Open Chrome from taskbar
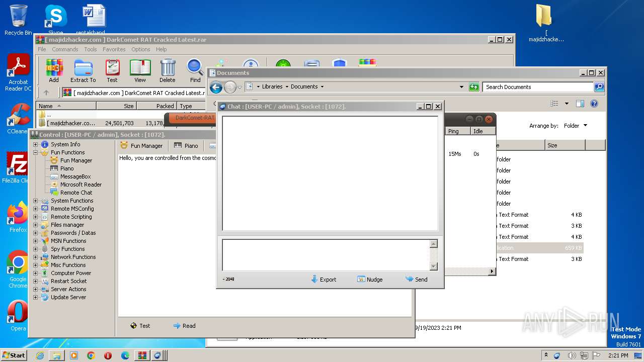 coord(91,355)
